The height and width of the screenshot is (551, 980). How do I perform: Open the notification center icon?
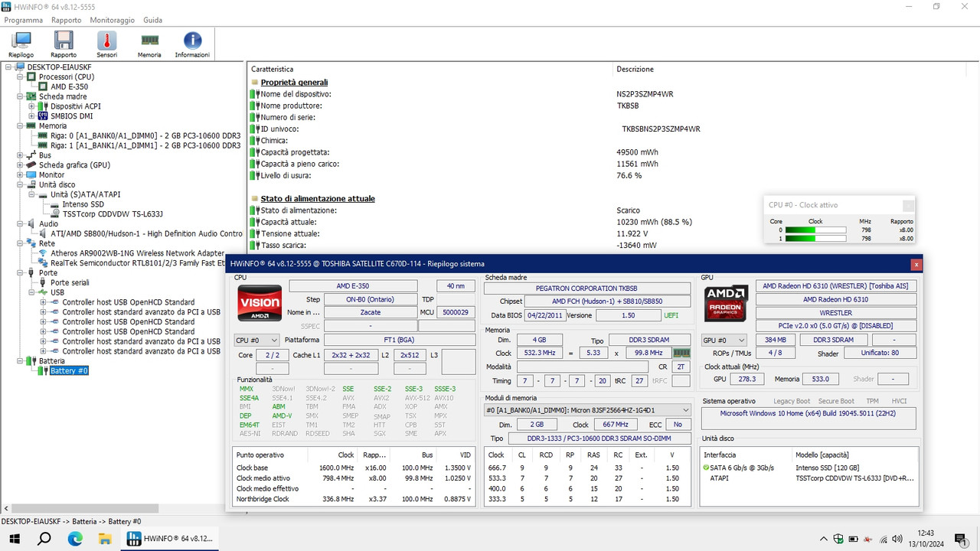pyautogui.click(x=960, y=539)
